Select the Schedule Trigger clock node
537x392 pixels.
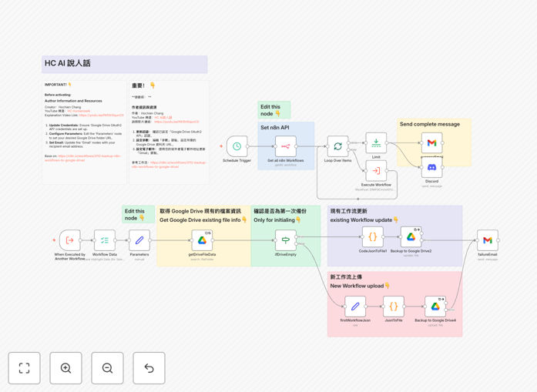click(x=237, y=146)
